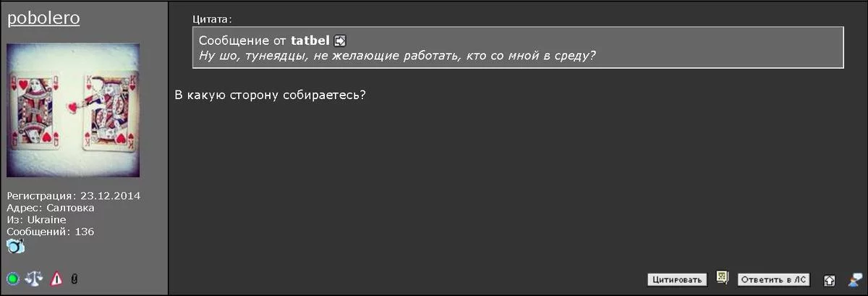Click the bold tatbel name in quote

click(311, 41)
